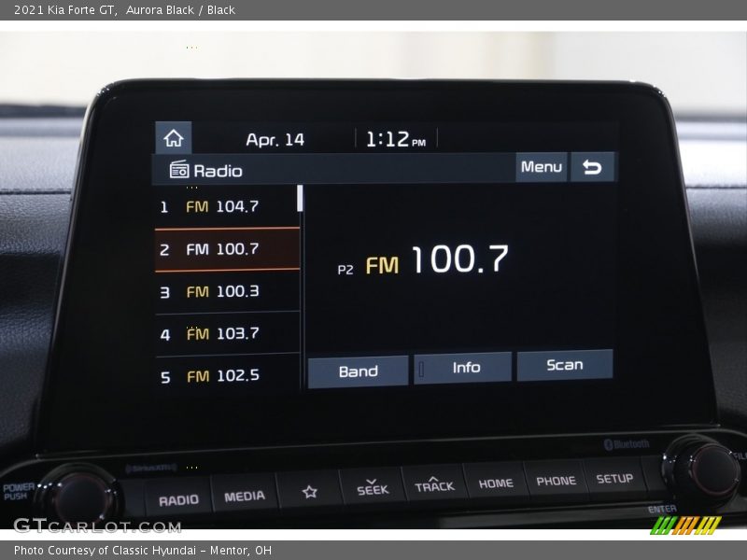Viewport: 747px width, 560px height.
Task: Push the physical RADIO button
Action: coord(178,500)
